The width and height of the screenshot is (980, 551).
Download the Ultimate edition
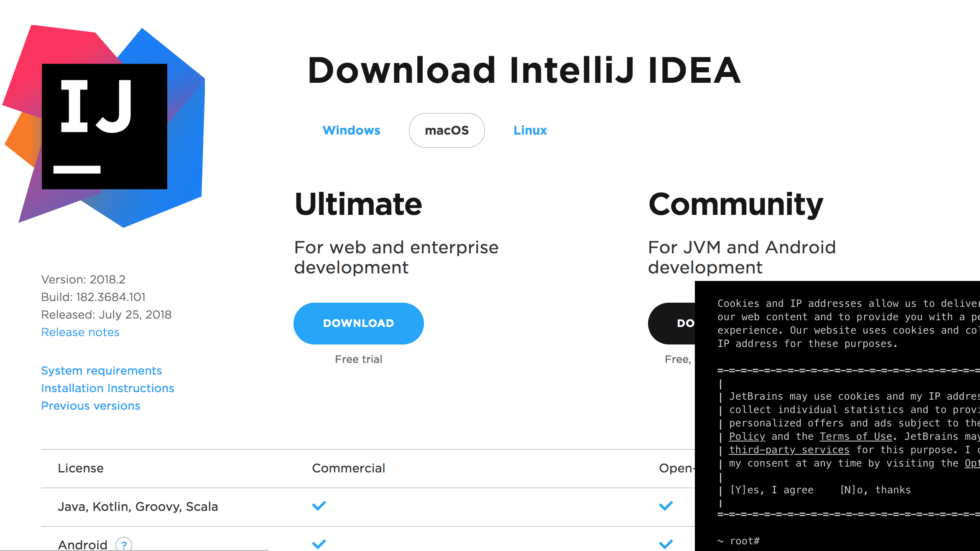click(x=359, y=324)
